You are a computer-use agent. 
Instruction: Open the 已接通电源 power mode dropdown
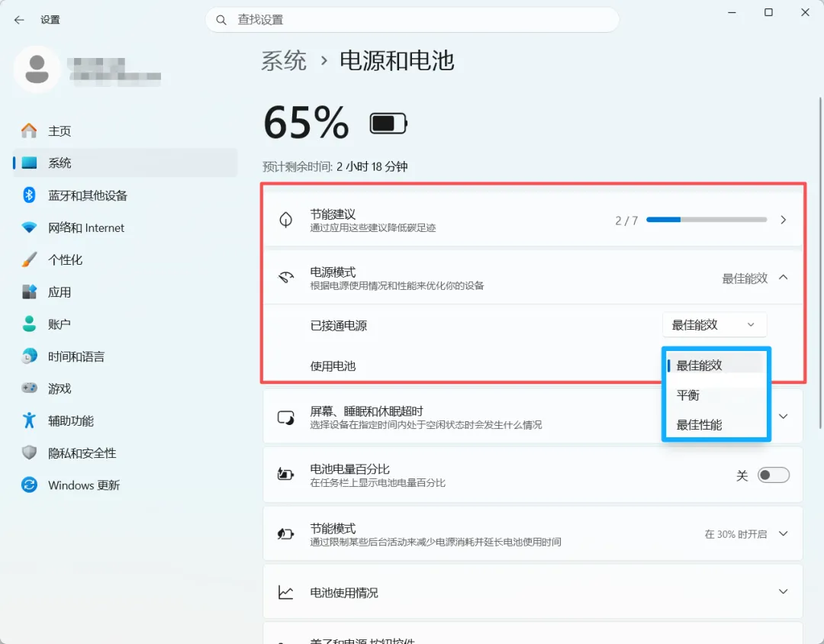tap(714, 325)
